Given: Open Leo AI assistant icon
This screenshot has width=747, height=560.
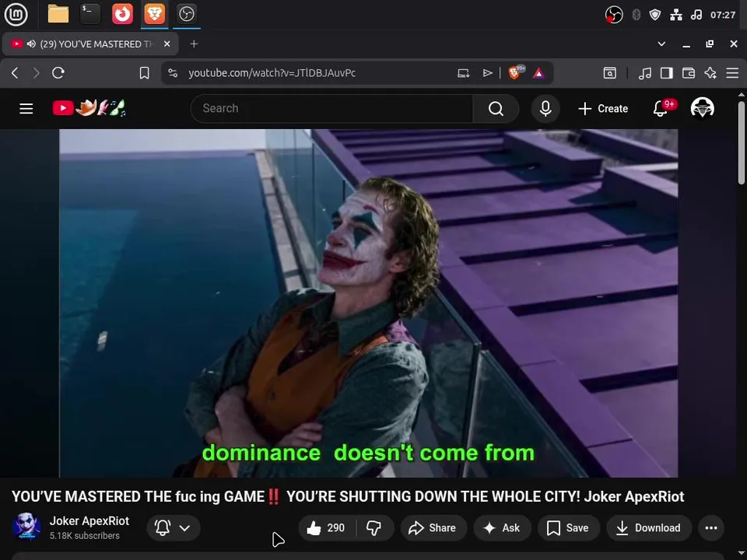Looking at the screenshot, I should tap(710, 73).
